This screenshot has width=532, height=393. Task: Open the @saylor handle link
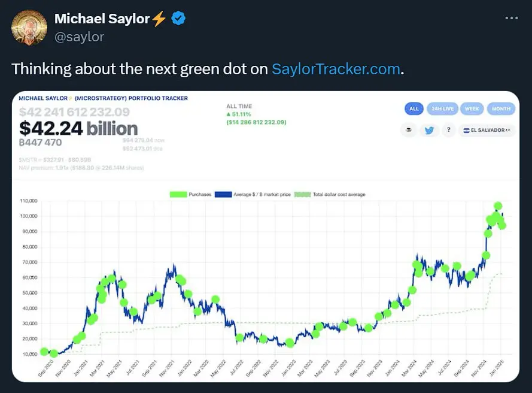coord(79,37)
